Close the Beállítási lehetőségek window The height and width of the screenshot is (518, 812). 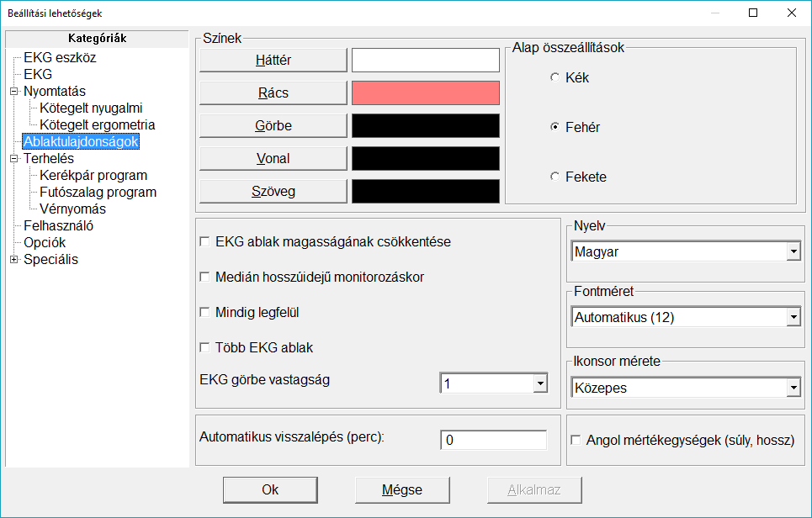(792, 13)
